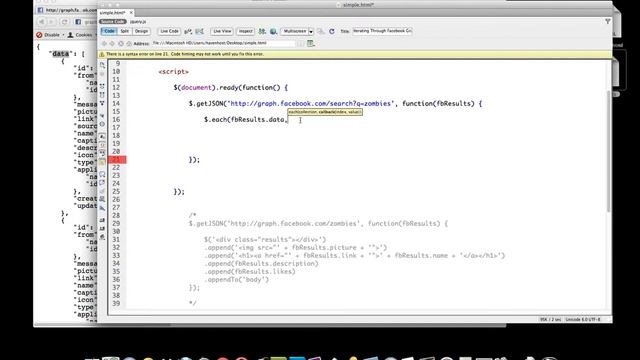640x360 pixels.
Task: Click '.append(fbResults.likes)' on line 35
Action: (249, 271)
